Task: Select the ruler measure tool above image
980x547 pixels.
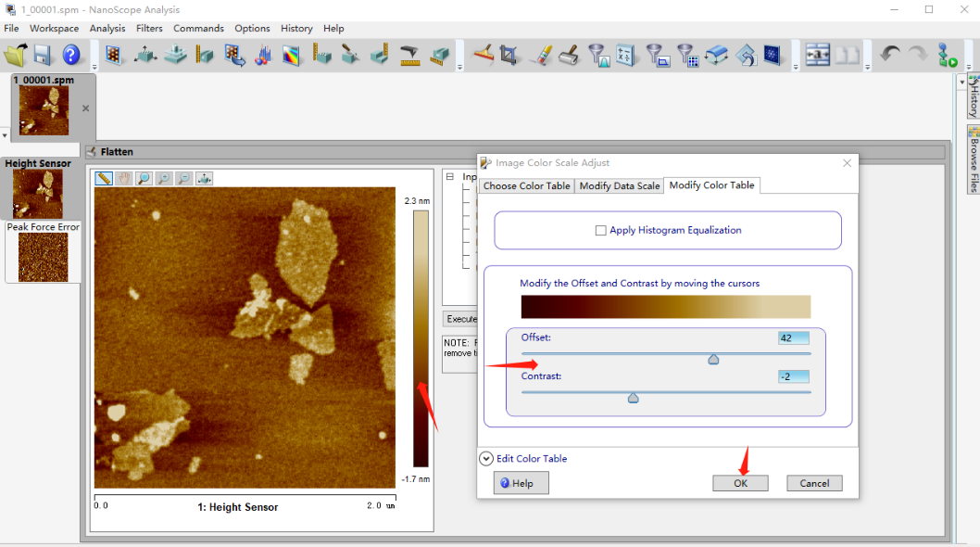Action: [x=104, y=178]
